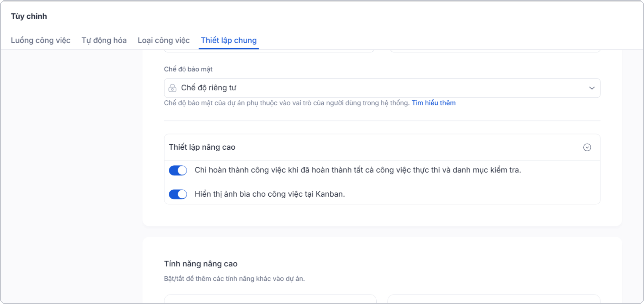
Task: Toggle the first switch under Thiết lập nâng cao
Action: [x=178, y=170]
